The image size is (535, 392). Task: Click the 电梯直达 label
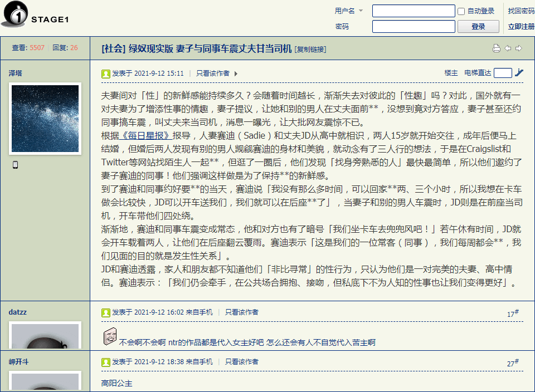(478, 73)
